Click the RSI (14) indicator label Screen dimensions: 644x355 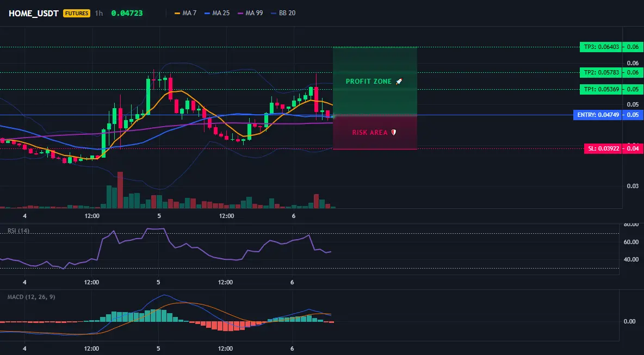[18, 231]
